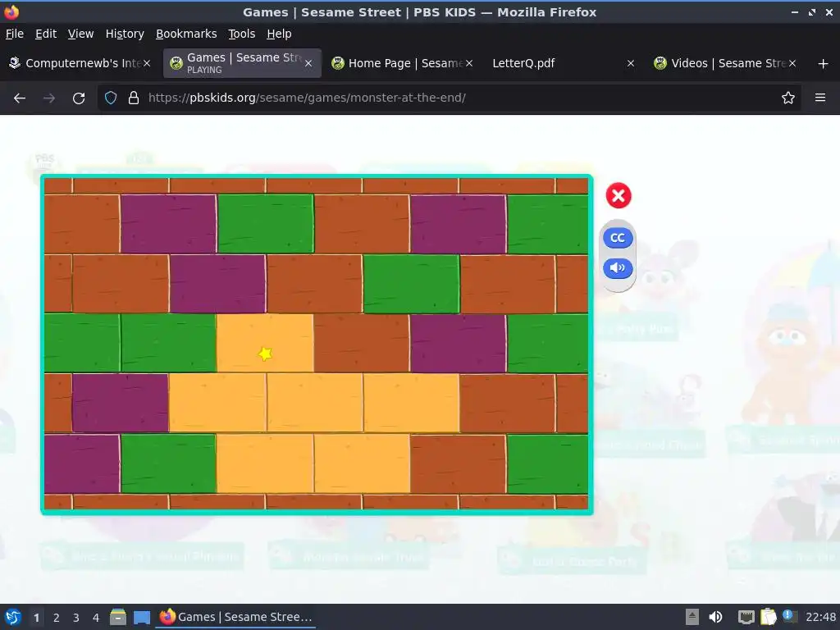Click the clock showing 22:48
Viewport: 840px width, 630px height.
tap(820, 617)
